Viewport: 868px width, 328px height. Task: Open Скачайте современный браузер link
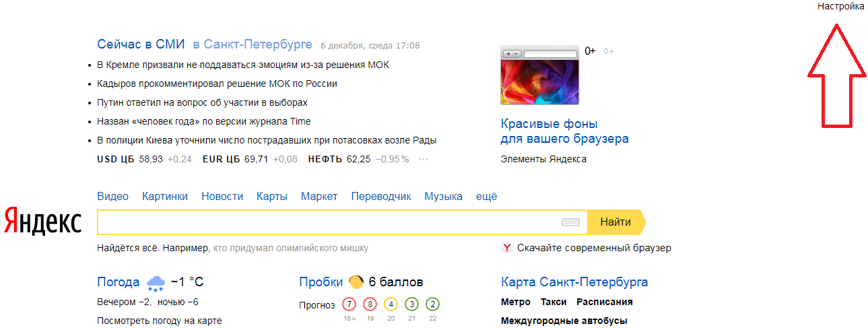(594, 248)
